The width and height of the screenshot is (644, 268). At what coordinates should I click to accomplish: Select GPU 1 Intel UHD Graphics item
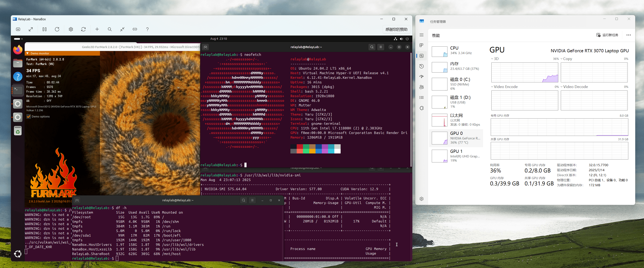(x=456, y=156)
